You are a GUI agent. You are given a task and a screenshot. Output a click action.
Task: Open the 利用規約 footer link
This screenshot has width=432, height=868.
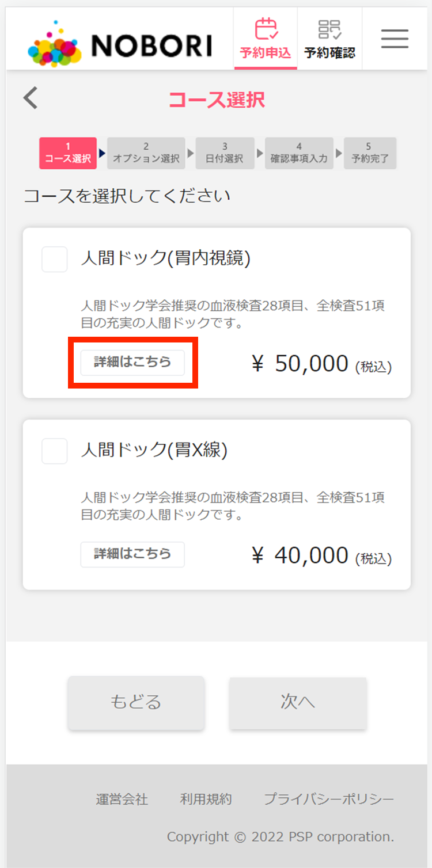(x=206, y=799)
